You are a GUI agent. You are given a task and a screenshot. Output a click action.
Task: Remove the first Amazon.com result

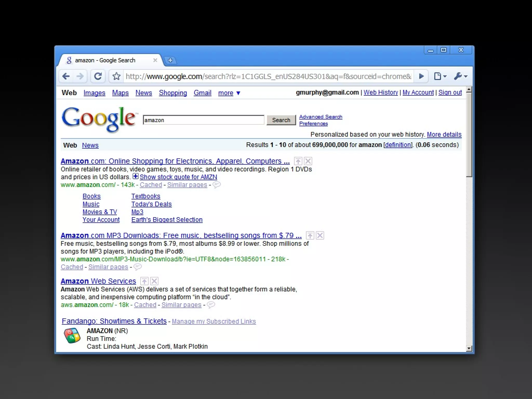(x=308, y=161)
